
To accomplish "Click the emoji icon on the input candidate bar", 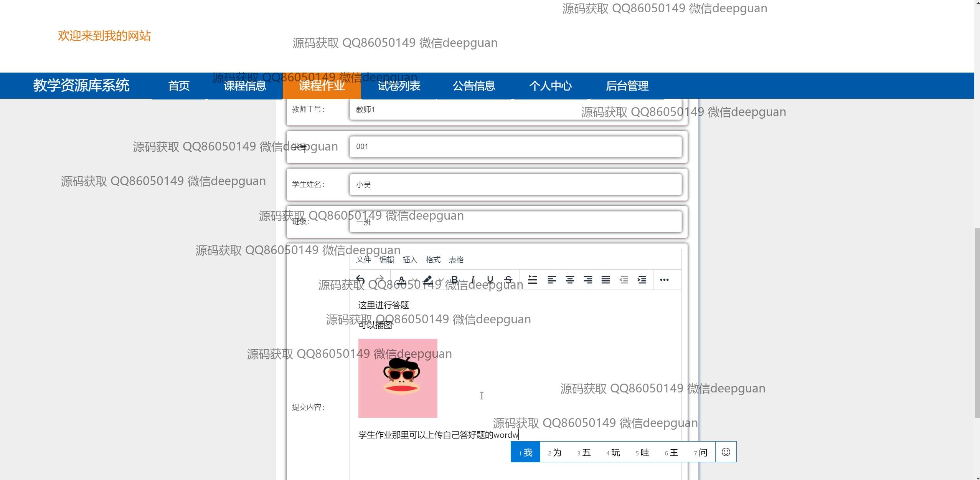I will (726, 452).
